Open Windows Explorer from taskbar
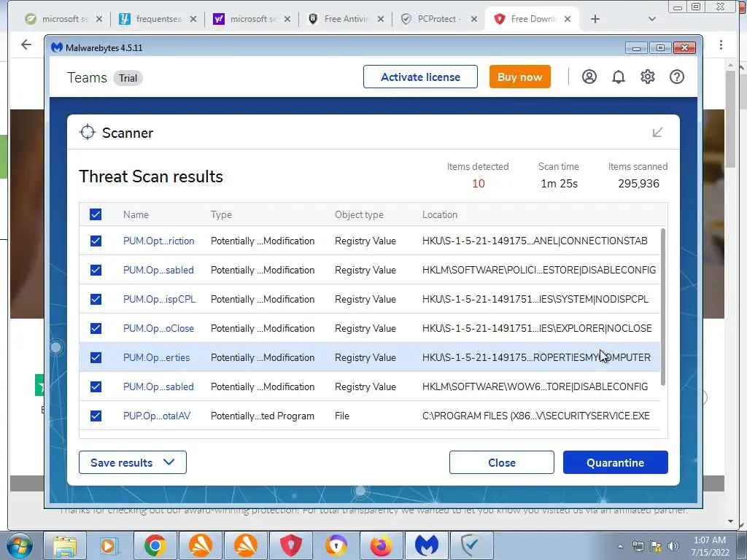This screenshot has height=560, width=747. pyautogui.click(x=65, y=545)
